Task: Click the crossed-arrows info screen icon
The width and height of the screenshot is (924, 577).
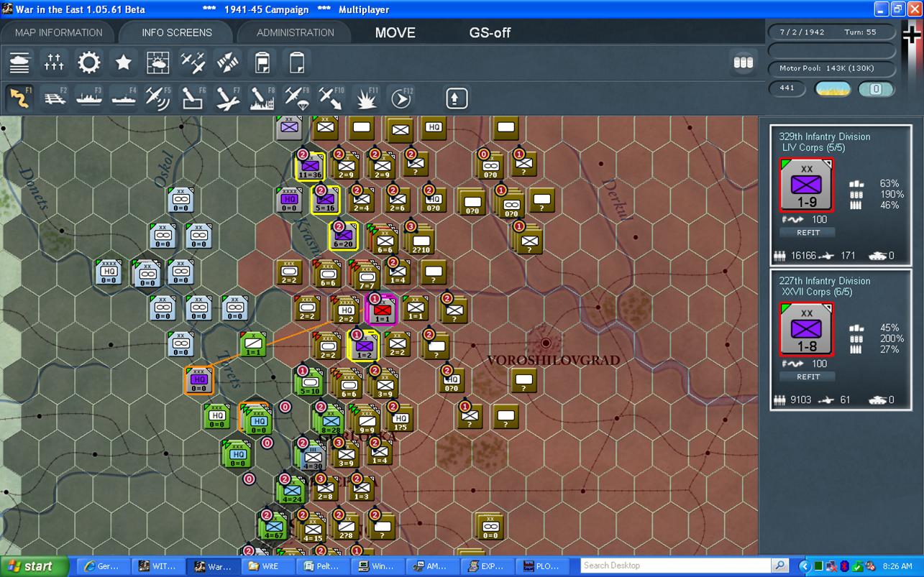Action: coord(228,63)
